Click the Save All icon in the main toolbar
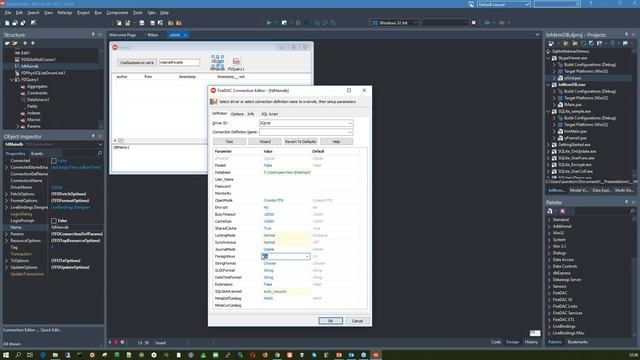Screen dimensions: 640x360 pos(23,23)
